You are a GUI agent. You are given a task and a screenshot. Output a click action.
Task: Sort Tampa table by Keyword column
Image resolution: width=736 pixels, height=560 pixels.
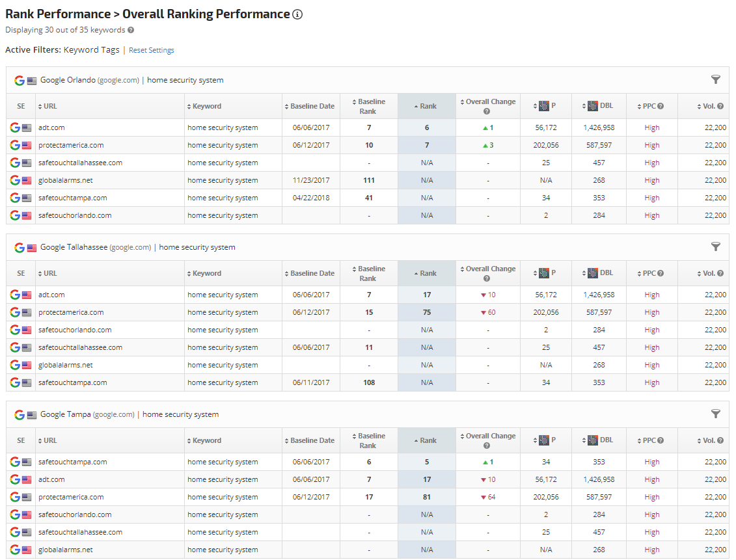click(206, 440)
